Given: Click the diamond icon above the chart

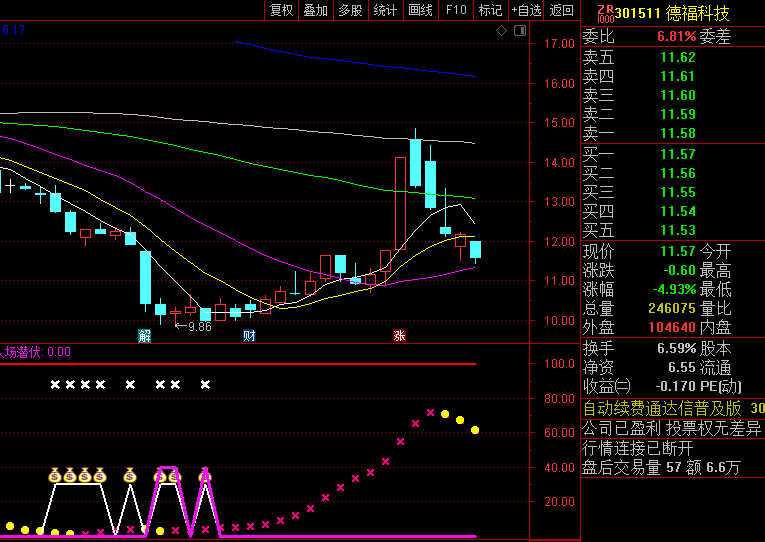Looking at the screenshot, I should click(x=502, y=31).
